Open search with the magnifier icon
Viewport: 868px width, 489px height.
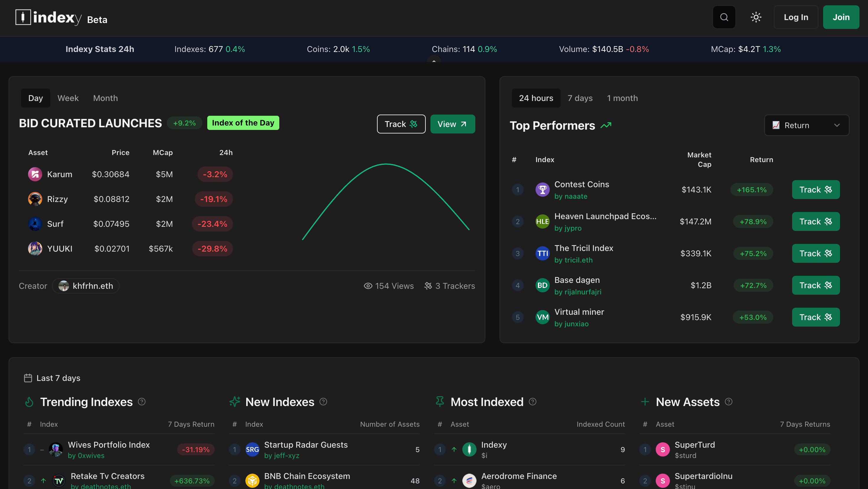724,17
